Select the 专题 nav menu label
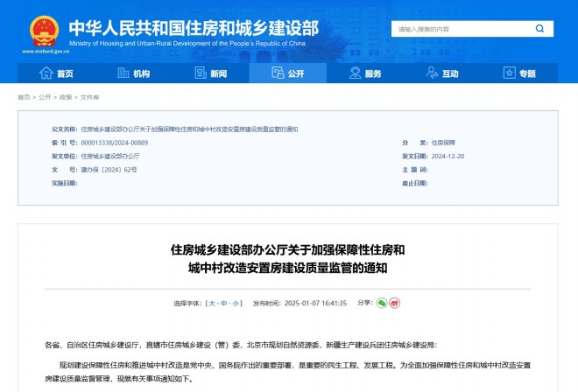578x392 pixels. pos(527,73)
